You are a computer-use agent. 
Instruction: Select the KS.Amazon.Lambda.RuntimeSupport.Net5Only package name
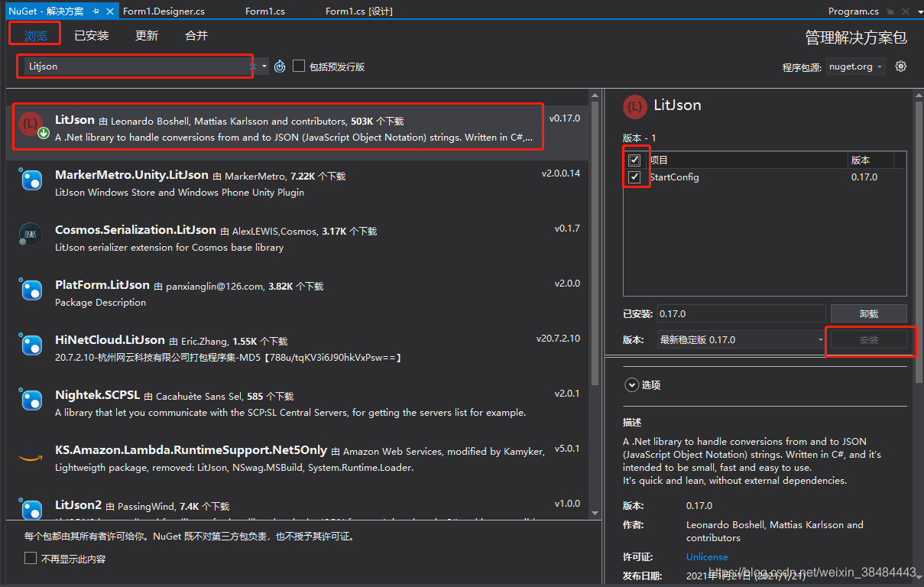tap(191, 450)
